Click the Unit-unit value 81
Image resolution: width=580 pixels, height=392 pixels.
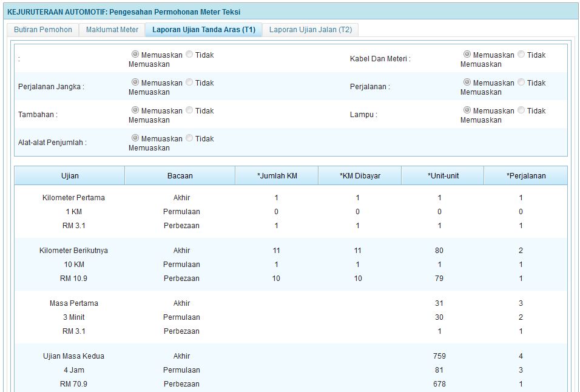coord(439,370)
